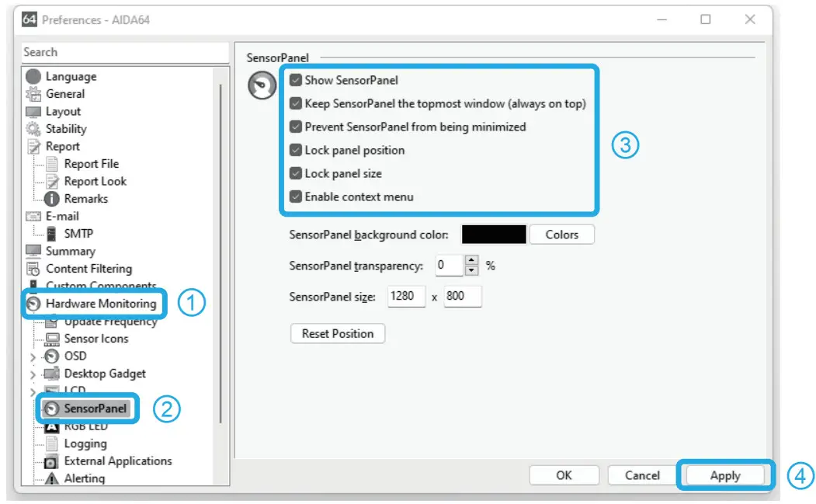Increase SensorPanel transparency with up arrow

(x=471, y=260)
